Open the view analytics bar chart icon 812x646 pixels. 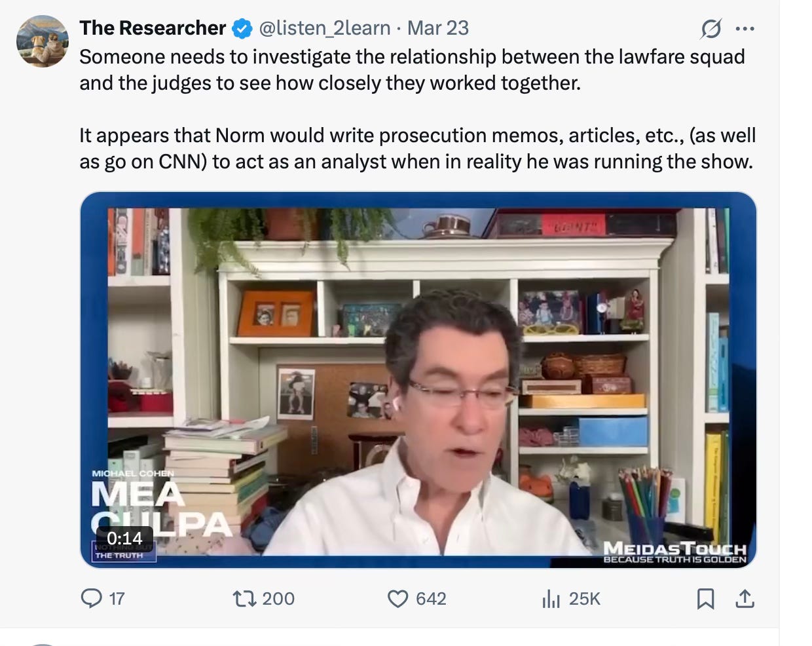tap(551, 598)
